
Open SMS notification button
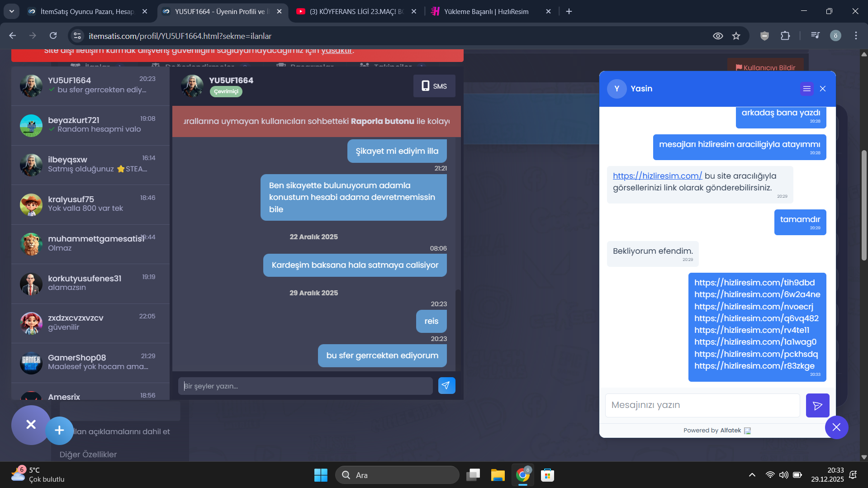[434, 86]
